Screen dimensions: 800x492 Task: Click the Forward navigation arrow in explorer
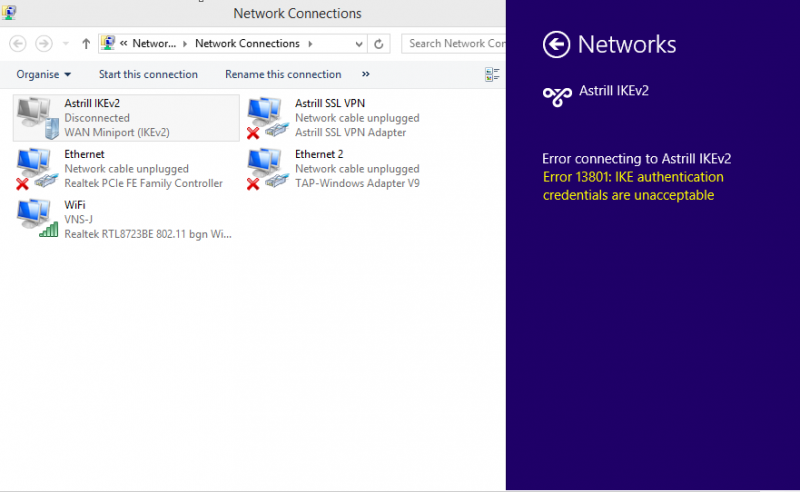(x=44, y=44)
